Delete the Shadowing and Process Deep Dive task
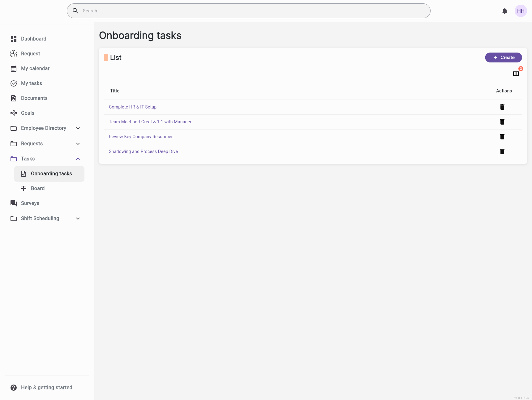This screenshot has height=400, width=532. (502, 151)
